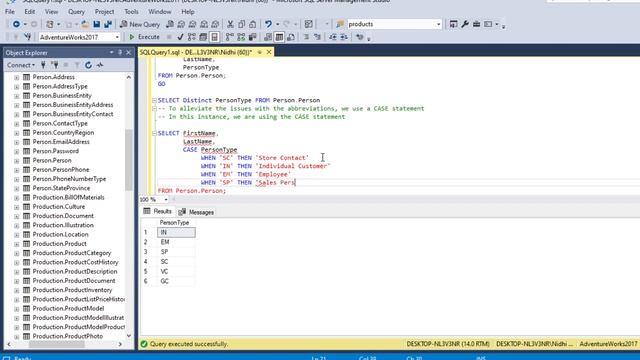Open the Edit menu

29,11
